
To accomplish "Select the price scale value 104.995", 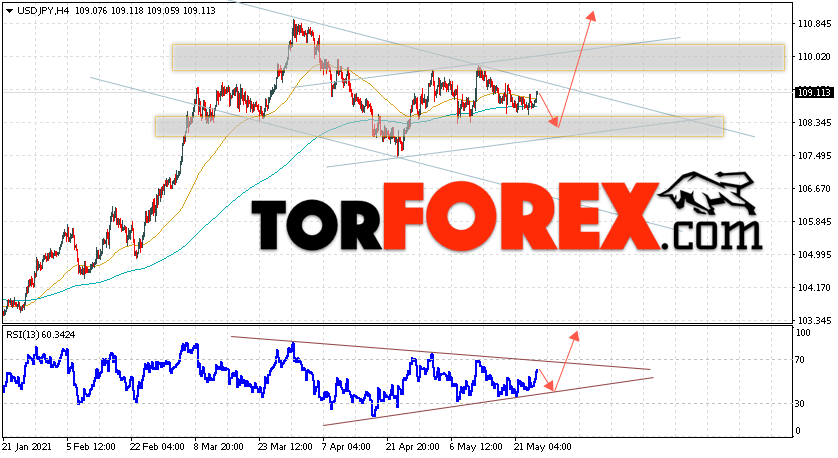I will coord(814,254).
